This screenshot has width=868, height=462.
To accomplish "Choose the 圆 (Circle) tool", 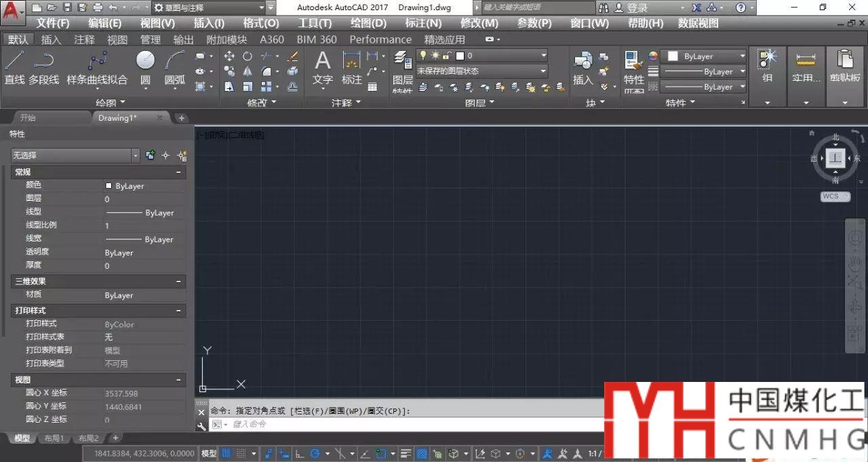I will [x=145, y=68].
